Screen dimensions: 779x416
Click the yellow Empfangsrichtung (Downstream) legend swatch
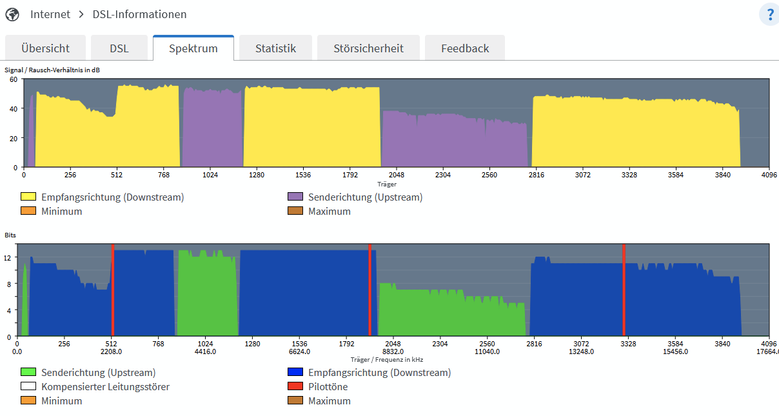(28, 197)
